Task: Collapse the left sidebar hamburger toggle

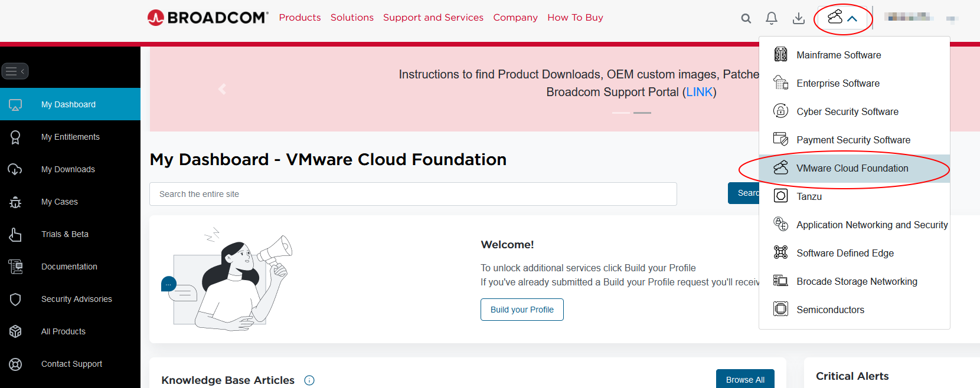Action: coord(15,71)
